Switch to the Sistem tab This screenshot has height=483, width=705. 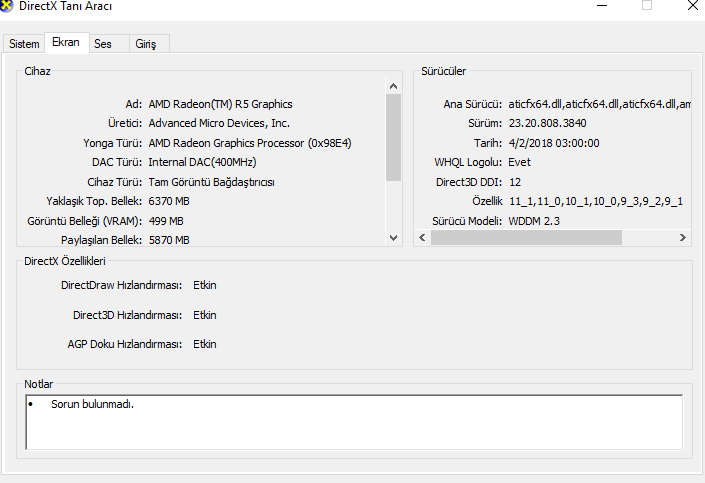[24, 44]
